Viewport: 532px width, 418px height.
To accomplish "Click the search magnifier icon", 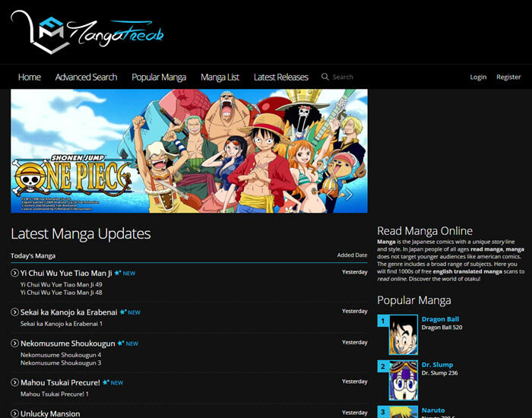I will click(325, 77).
